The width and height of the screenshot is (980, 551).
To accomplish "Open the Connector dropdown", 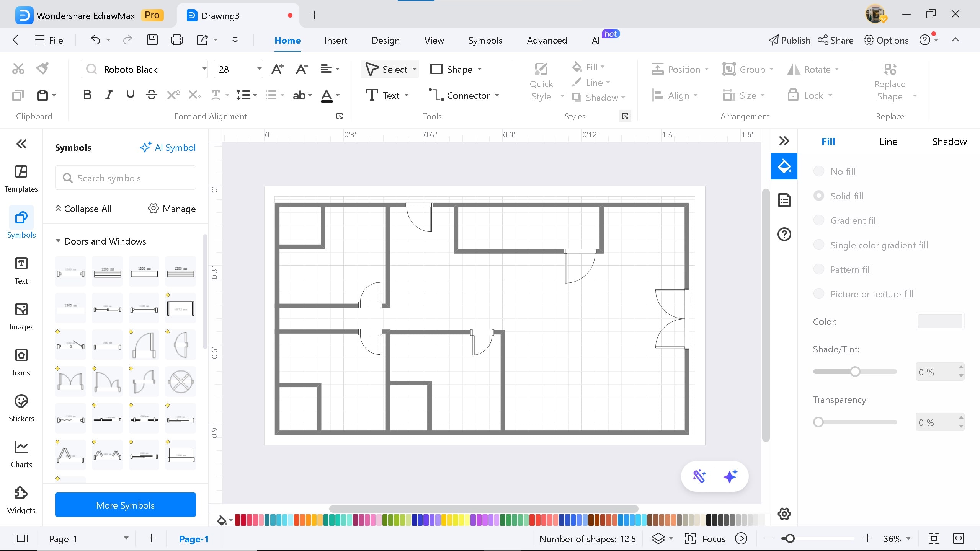I will pyautogui.click(x=497, y=95).
